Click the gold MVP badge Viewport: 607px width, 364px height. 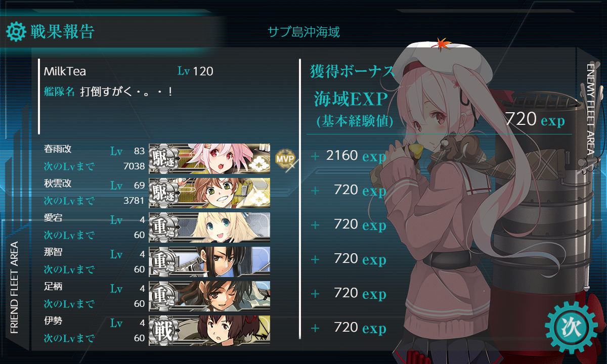point(284,159)
